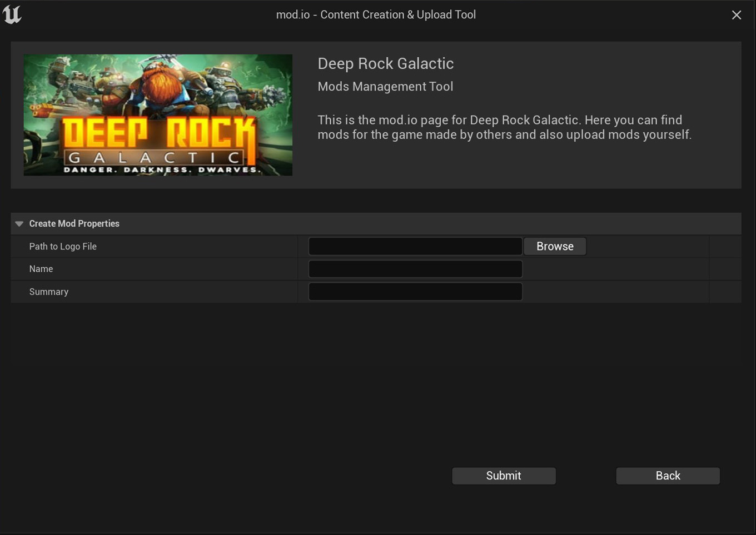Click the Deep Rock Galactic banner image
Image resolution: width=756 pixels, height=535 pixels.
[x=158, y=115]
